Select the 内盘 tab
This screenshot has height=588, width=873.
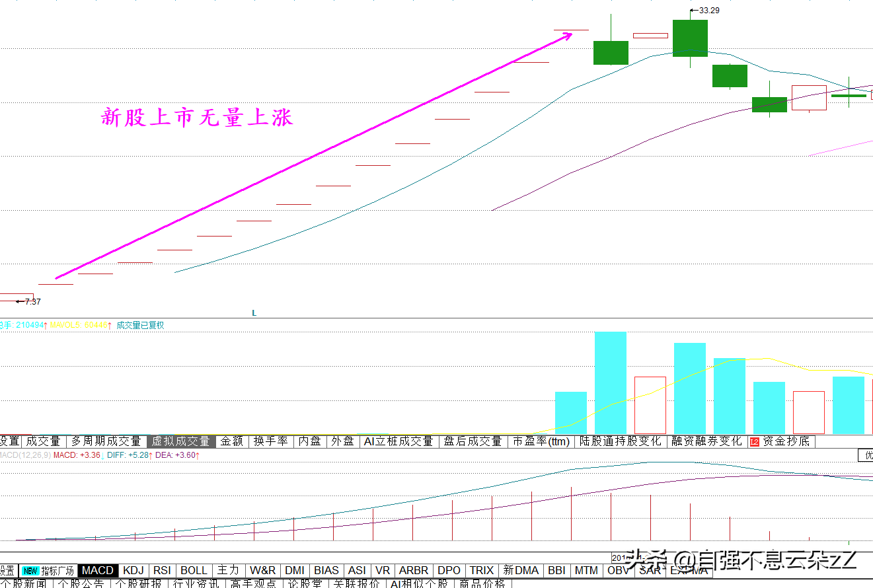[309, 441]
